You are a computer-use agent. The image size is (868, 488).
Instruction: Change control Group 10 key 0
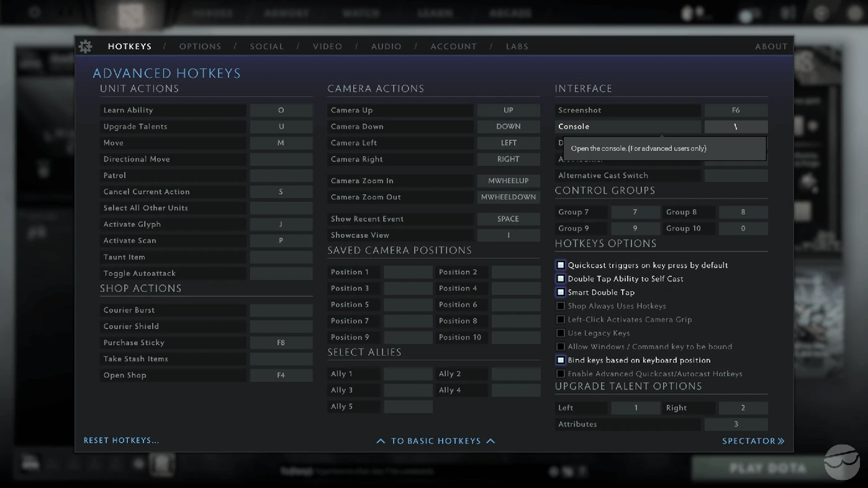[x=743, y=228]
